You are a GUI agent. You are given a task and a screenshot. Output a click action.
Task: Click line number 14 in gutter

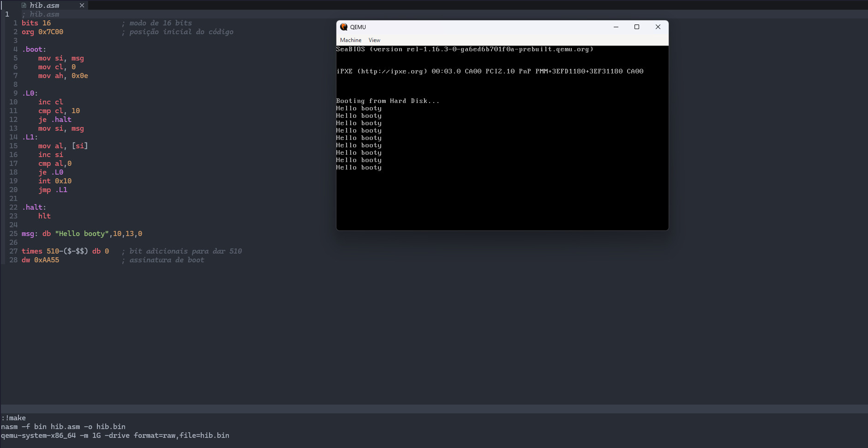pos(13,137)
